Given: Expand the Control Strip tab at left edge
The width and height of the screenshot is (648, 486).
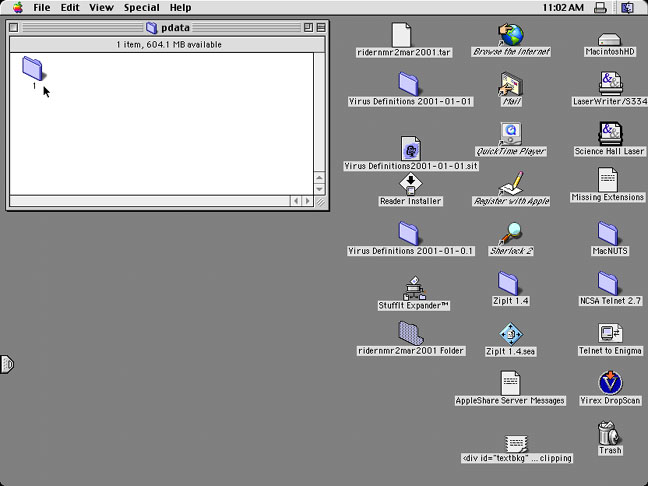Looking at the screenshot, I should (x=7, y=364).
